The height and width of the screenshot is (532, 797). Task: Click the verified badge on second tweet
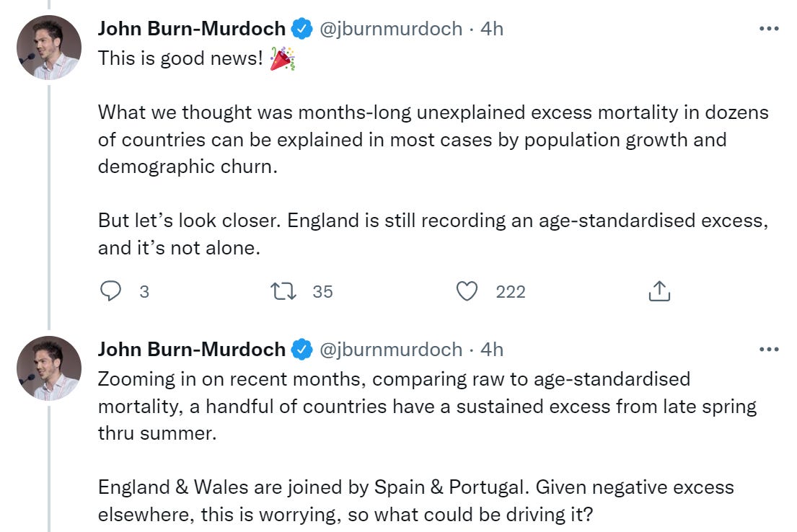tap(301, 350)
